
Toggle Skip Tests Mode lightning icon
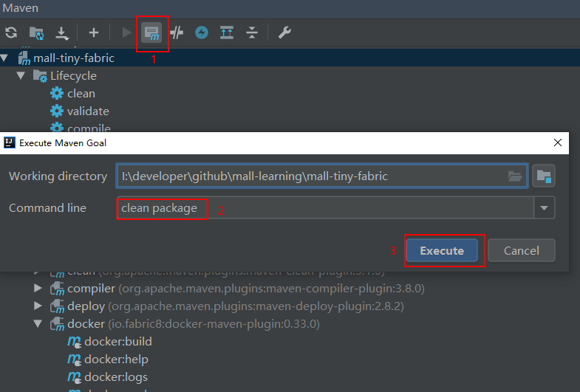click(202, 32)
